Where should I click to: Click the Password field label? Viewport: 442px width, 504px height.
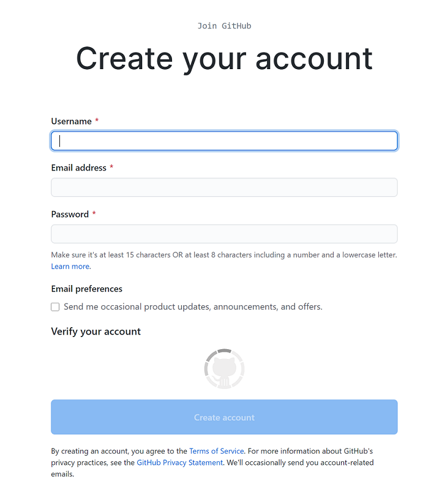70,215
